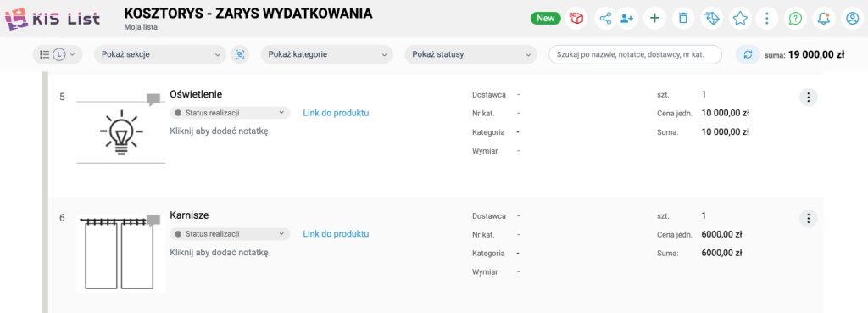Open three-dot menu for Oświetlenie row
Image resolution: width=868 pixels, height=313 pixels.
click(808, 98)
